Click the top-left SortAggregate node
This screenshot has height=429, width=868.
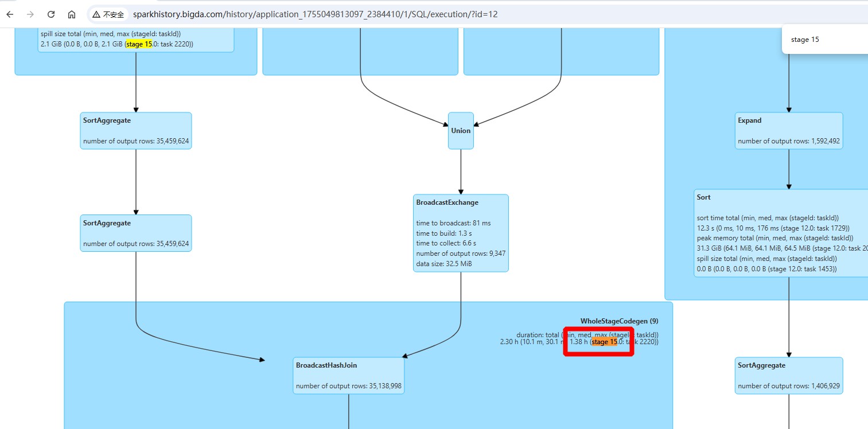click(135, 131)
